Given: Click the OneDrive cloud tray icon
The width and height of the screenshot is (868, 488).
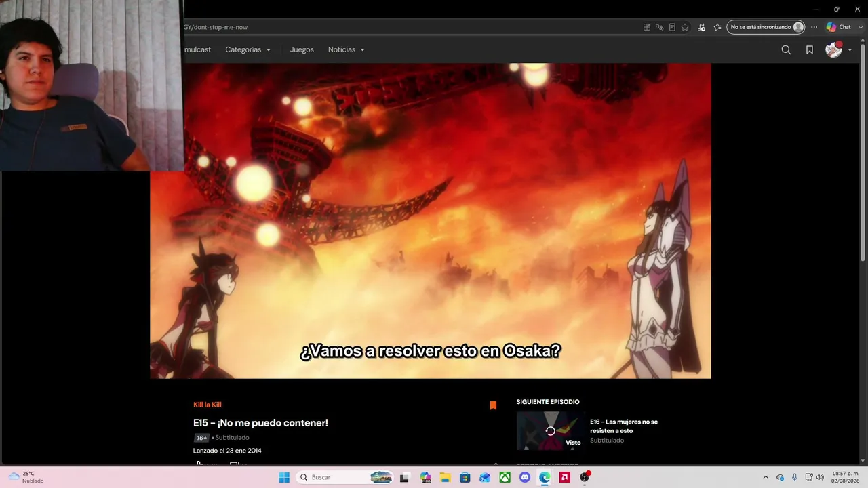Looking at the screenshot, I should click(x=780, y=477).
